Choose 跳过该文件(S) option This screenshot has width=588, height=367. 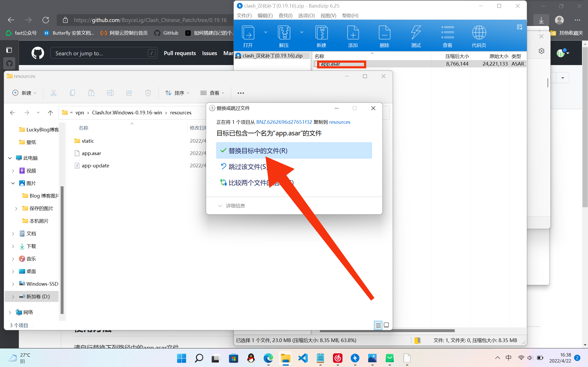pyautogui.click(x=247, y=167)
